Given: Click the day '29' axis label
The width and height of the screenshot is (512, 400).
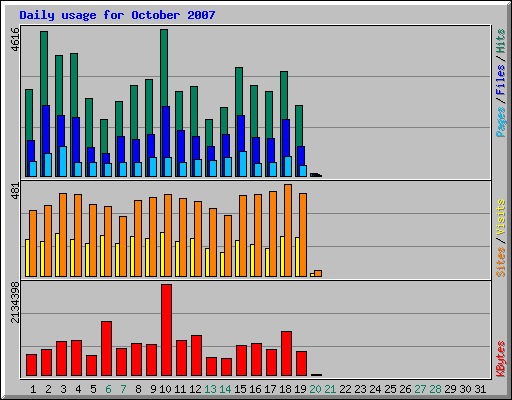Looking at the screenshot, I should [x=450, y=389].
